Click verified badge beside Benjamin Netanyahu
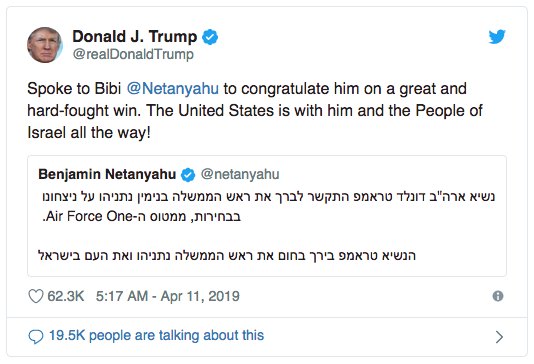 [x=188, y=175]
